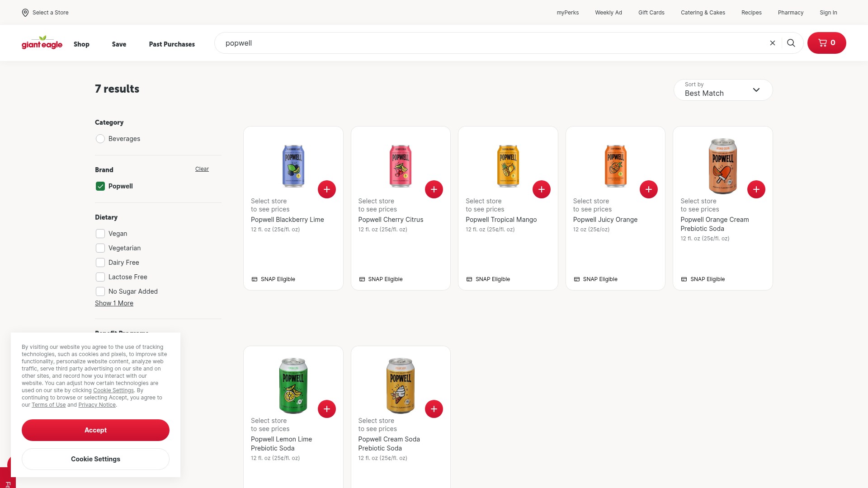Open Catering & Cakes page
Viewport: 868px width, 488px height.
pyautogui.click(x=703, y=13)
